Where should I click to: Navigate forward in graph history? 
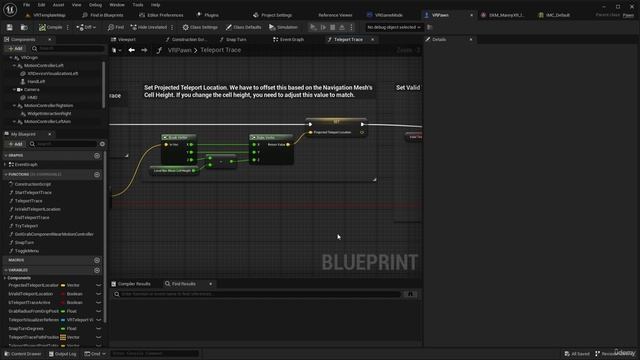coord(144,50)
